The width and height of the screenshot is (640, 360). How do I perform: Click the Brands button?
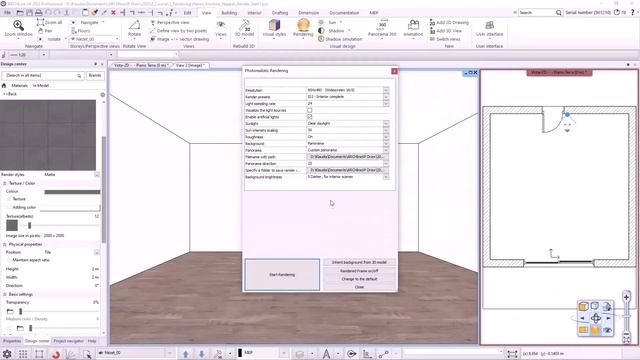pos(95,76)
